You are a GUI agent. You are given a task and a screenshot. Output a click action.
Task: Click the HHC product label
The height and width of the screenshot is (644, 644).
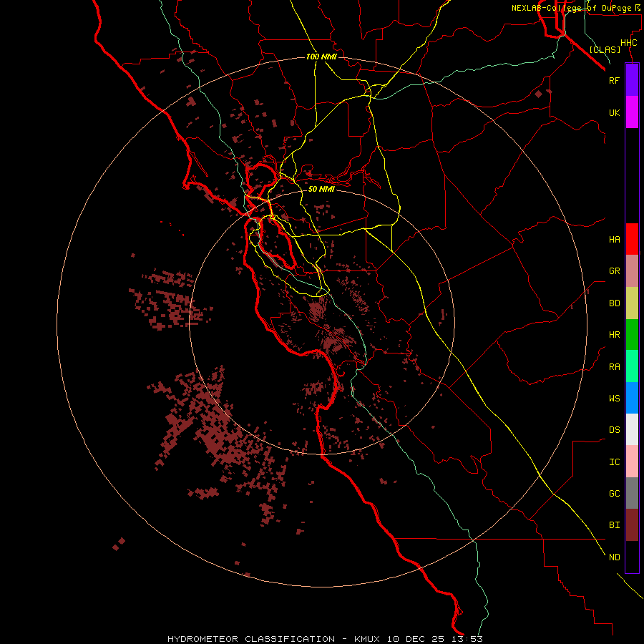[x=629, y=43]
